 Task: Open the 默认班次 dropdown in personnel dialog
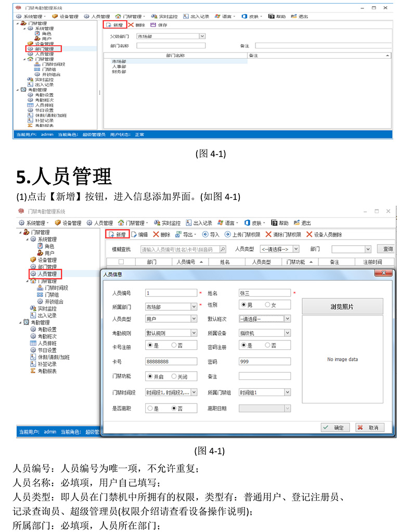[287, 319]
